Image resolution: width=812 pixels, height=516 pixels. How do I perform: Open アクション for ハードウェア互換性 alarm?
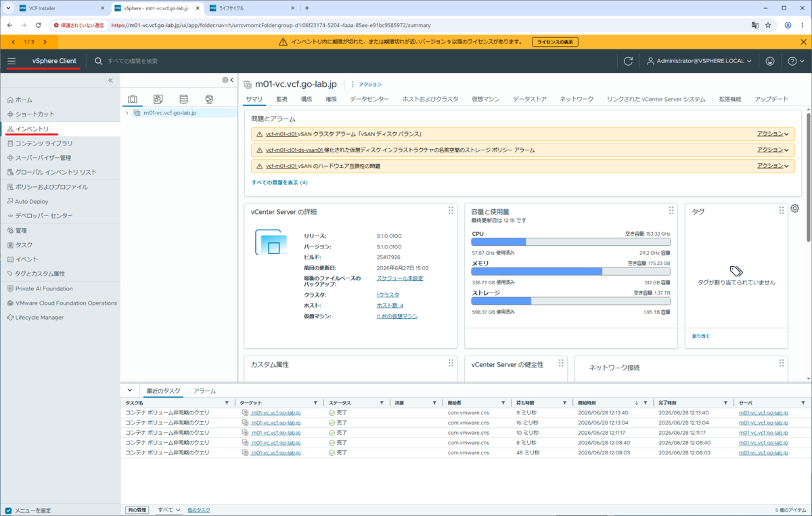(773, 166)
